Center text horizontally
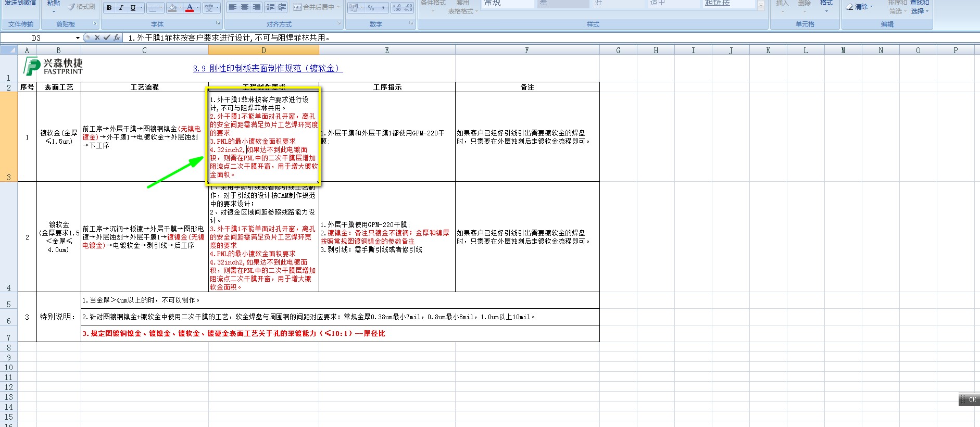The image size is (980, 427). 244,7
